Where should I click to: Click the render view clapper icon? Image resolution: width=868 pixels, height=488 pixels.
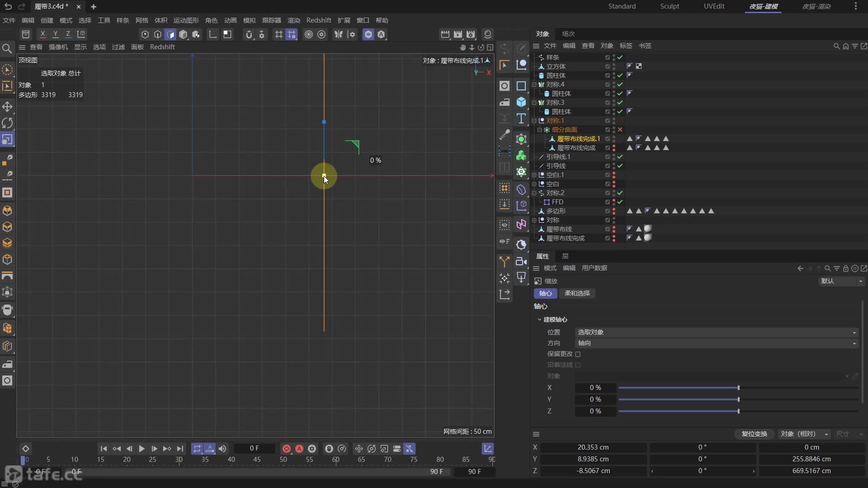445,34
